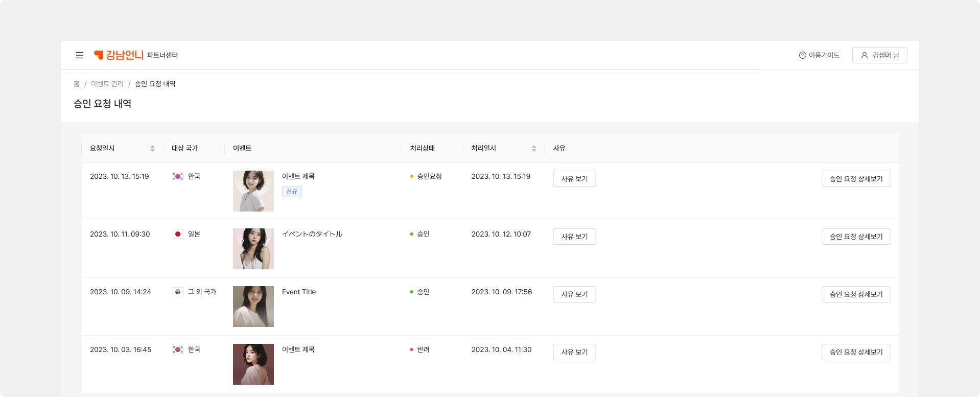Click 사유 보기 for the Japanese event
This screenshot has height=397, width=980.
(574, 237)
